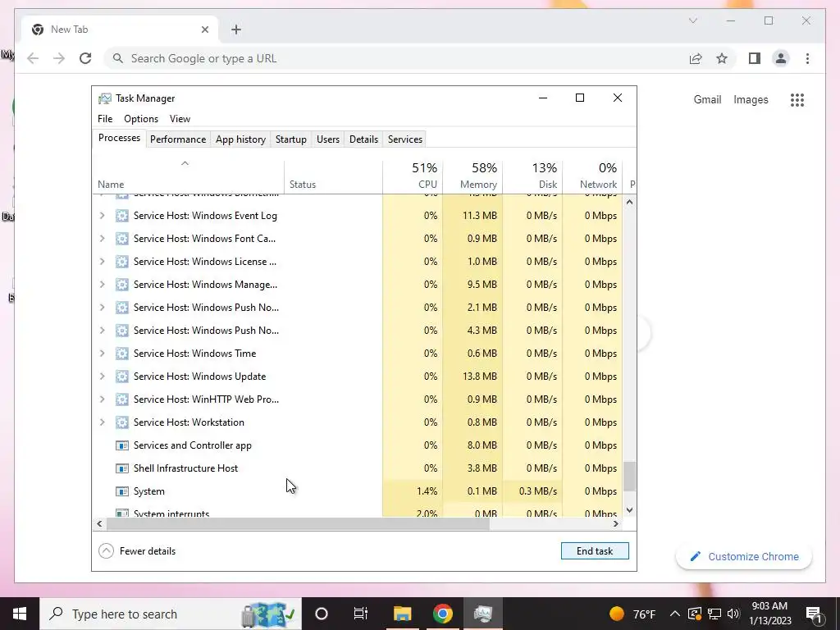
Task: Collapse Task Manager with Fewer details
Action: pos(137,551)
